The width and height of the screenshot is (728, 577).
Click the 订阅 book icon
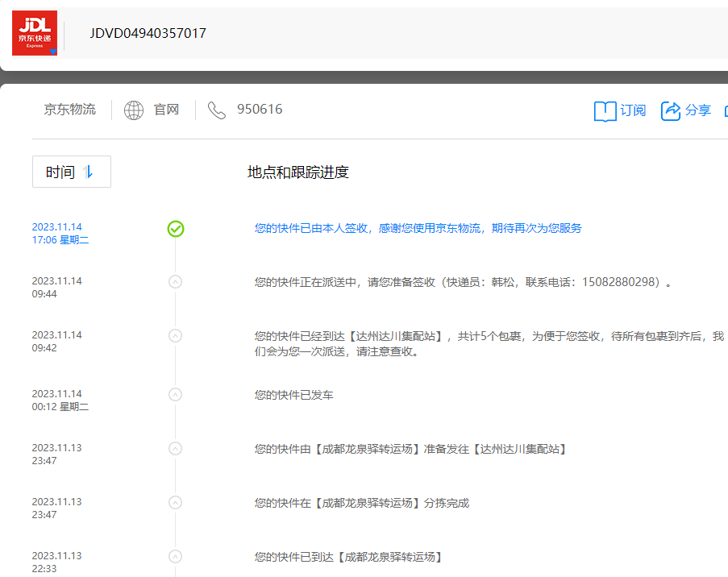pyautogui.click(x=605, y=111)
